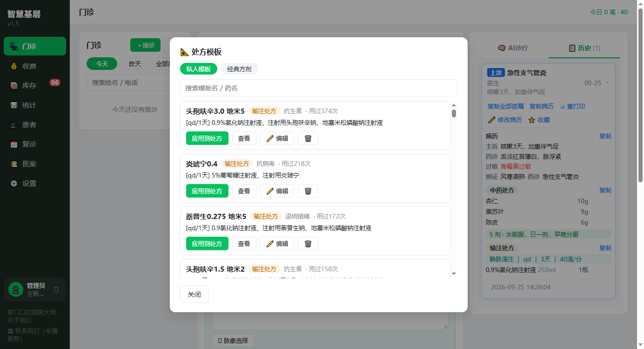
Task: Open 设置 in the sidebar
Action: [35, 184]
